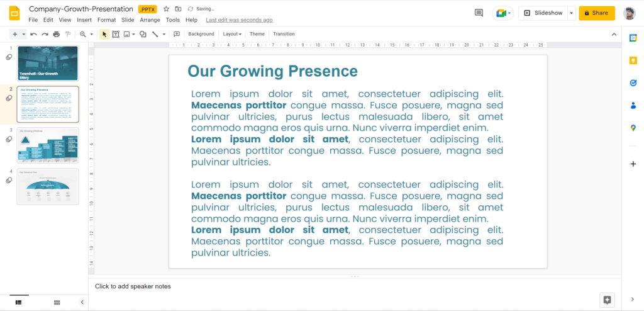This screenshot has width=644, height=311.
Task: Click the Google Meet call button
Action: pos(502,13)
